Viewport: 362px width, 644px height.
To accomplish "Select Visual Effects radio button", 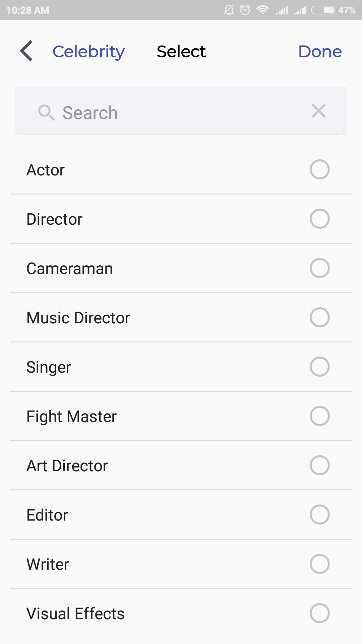I will point(319,613).
